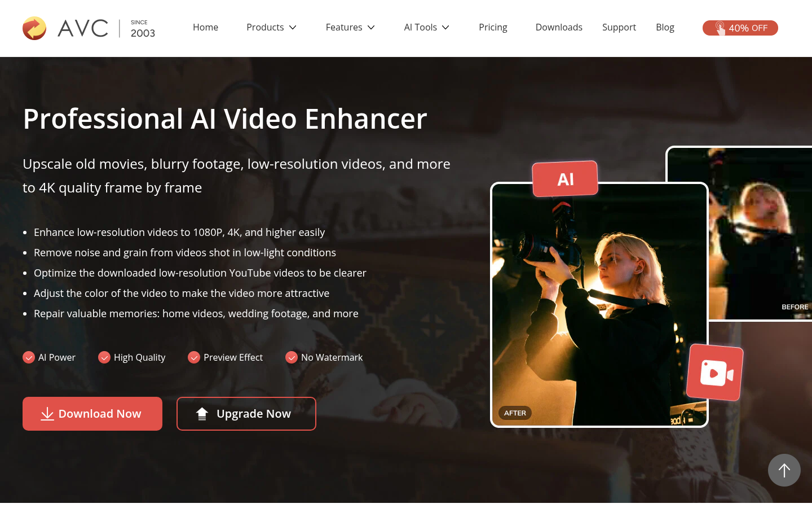Click the Professional AI Video Enhancer heading
812x508 pixels.
(x=225, y=119)
